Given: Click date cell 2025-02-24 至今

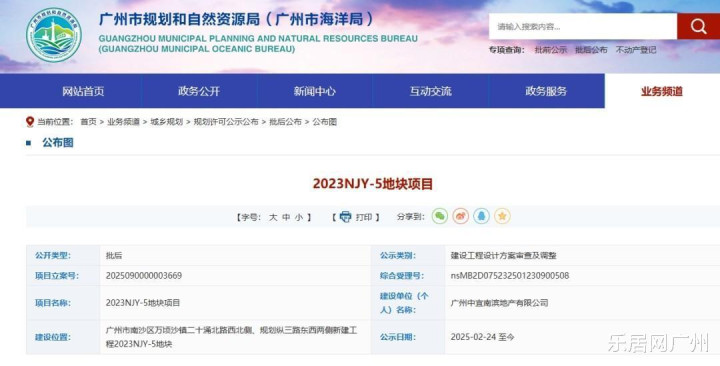Looking at the screenshot, I should (482, 337).
